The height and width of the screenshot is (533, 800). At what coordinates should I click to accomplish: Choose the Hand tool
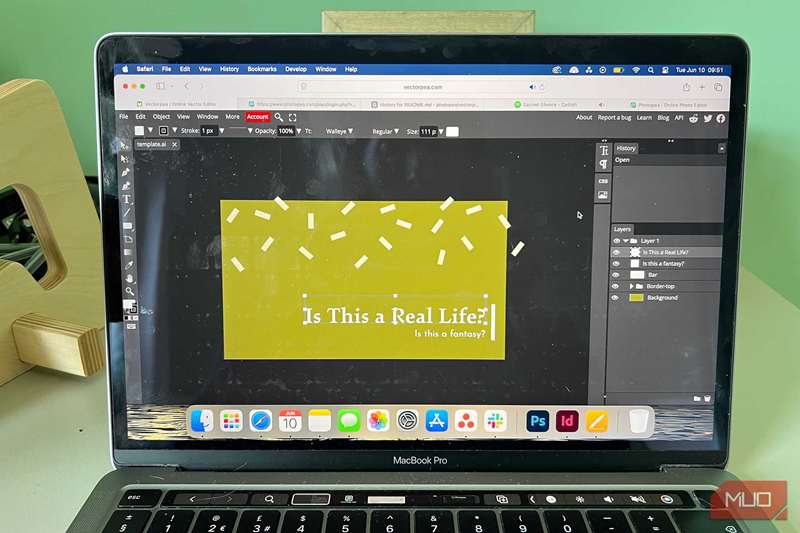(129, 278)
